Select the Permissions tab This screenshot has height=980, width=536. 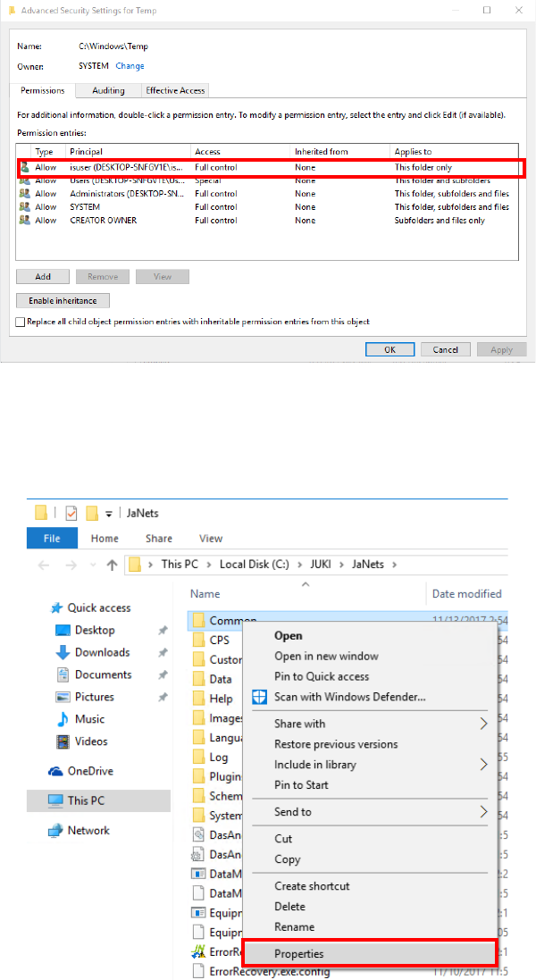click(43, 90)
